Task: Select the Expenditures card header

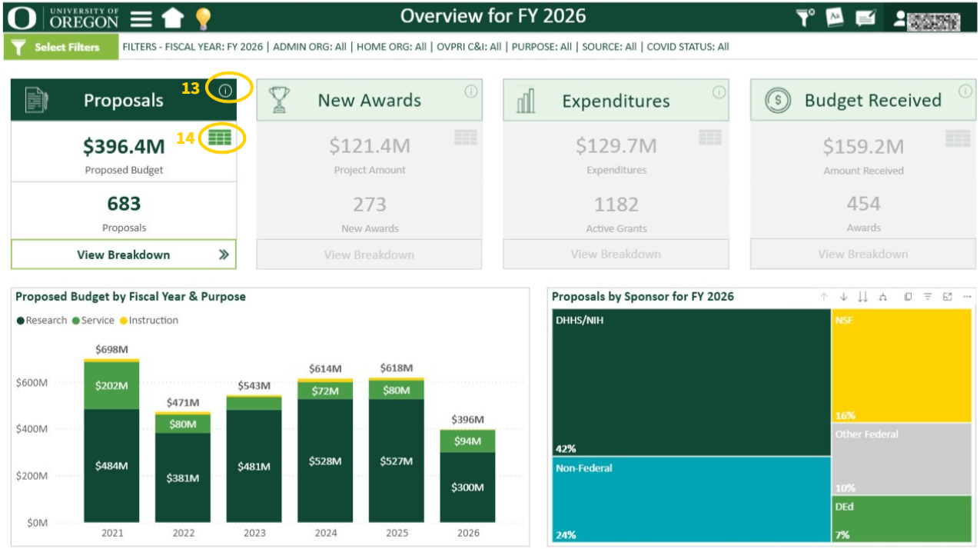Action: click(616, 101)
